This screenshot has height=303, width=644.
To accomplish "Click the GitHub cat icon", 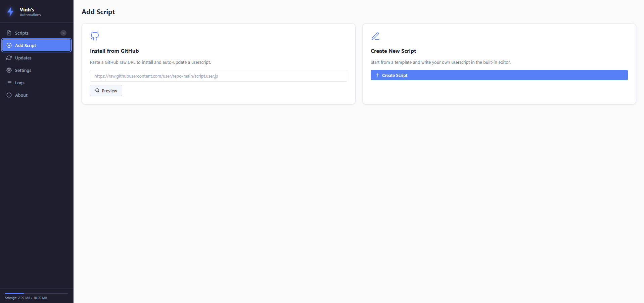I will click(x=95, y=36).
